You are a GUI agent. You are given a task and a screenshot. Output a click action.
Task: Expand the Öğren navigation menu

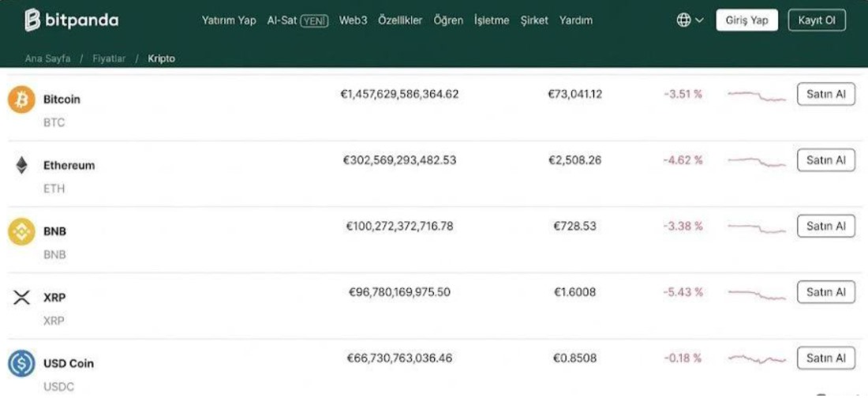tap(448, 21)
